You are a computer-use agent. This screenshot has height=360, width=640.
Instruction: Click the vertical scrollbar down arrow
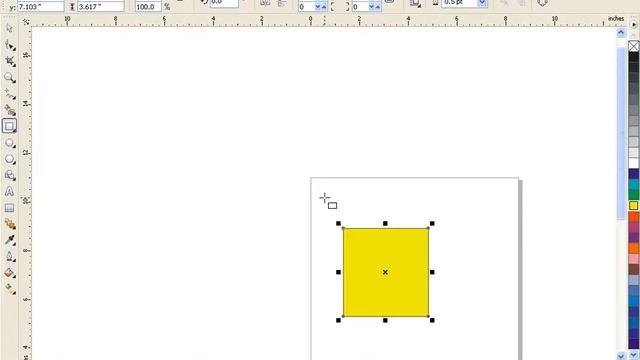(x=621, y=356)
